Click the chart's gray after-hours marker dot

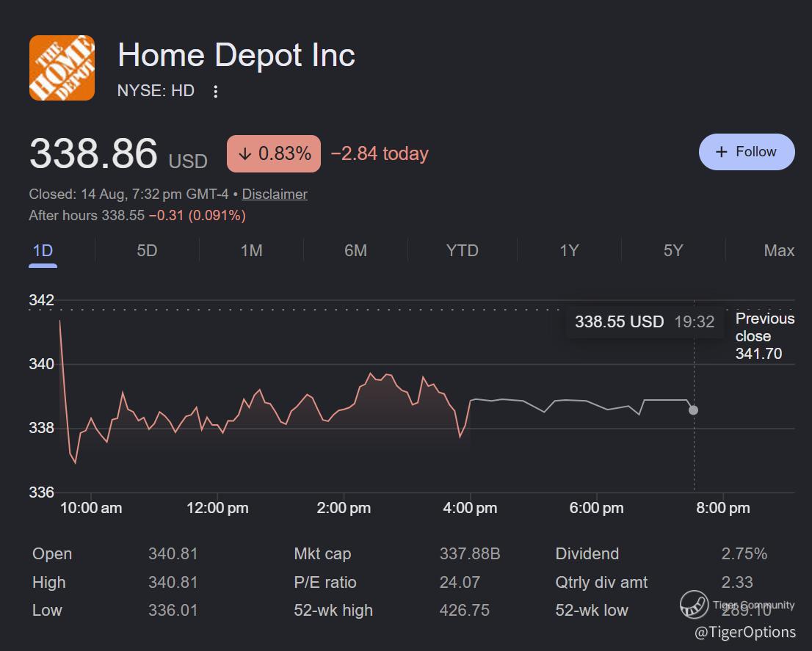[x=693, y=410]
